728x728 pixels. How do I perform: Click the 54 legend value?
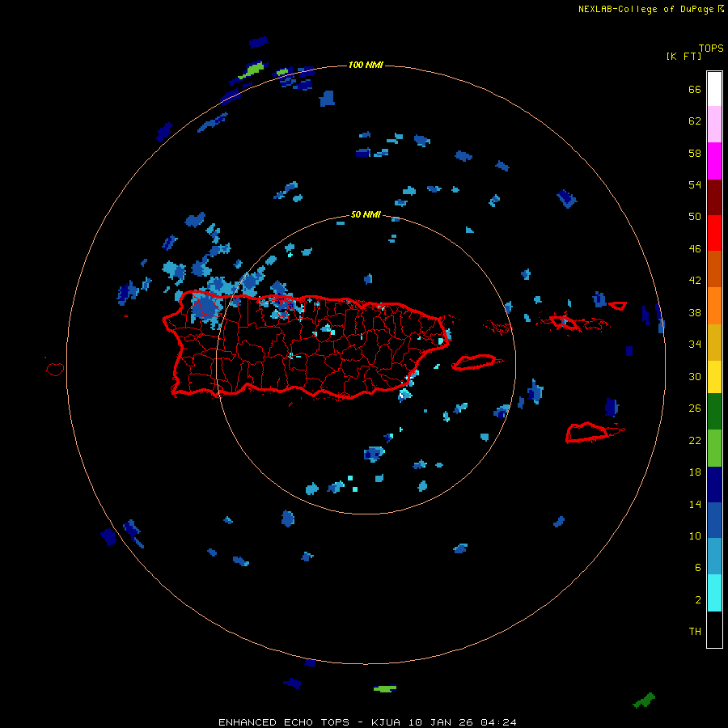coord(695,184)
